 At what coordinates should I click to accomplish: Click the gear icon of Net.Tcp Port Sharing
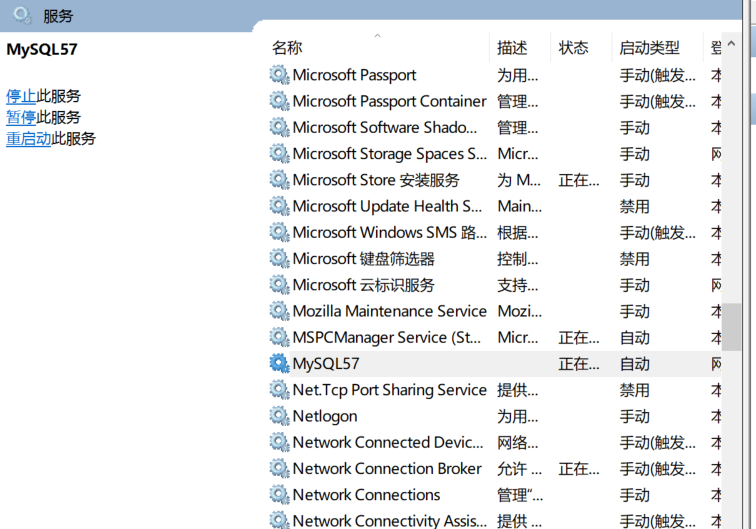coord(279,390)
